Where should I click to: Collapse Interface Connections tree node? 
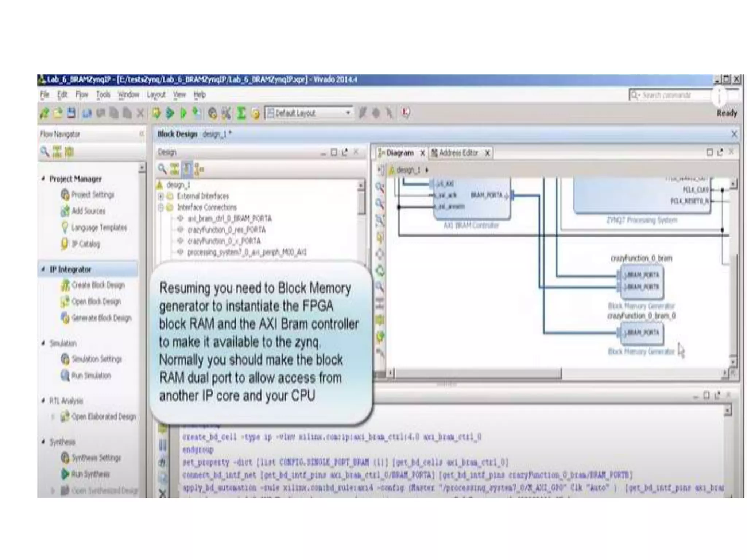pyautogui.click(x=161, y=207)
